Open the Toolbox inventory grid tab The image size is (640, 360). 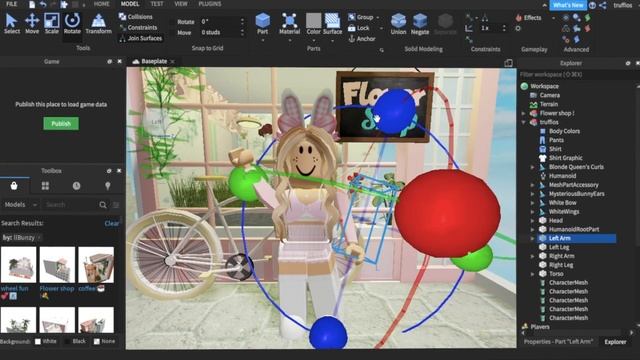coord(45,186)
